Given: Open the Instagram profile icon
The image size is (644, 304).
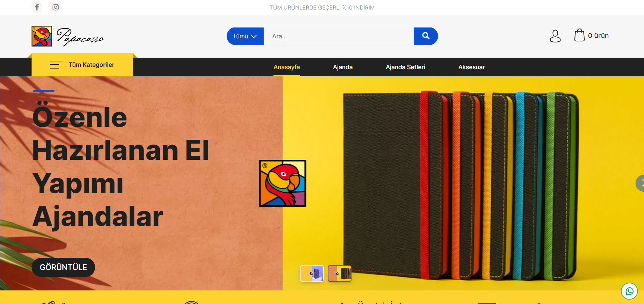Looking at the screenshot, I should 56,7.
